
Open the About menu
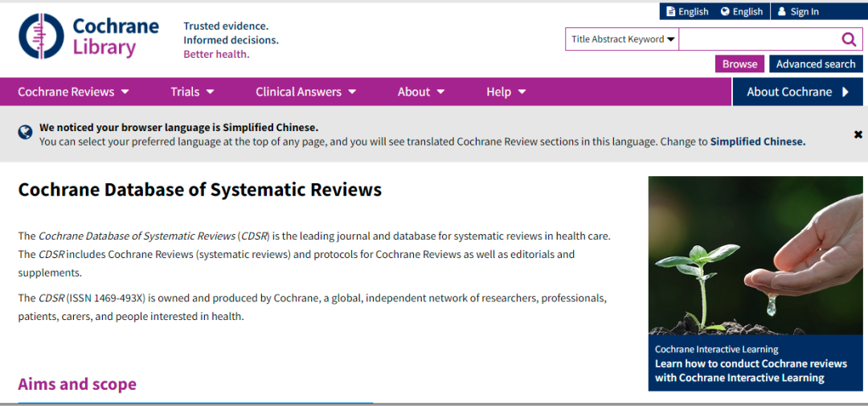click(420, 92)
